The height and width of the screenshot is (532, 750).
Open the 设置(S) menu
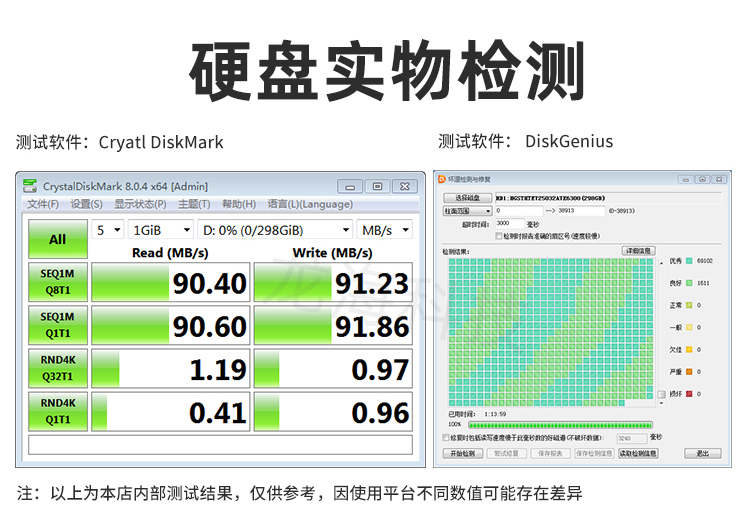86,204
